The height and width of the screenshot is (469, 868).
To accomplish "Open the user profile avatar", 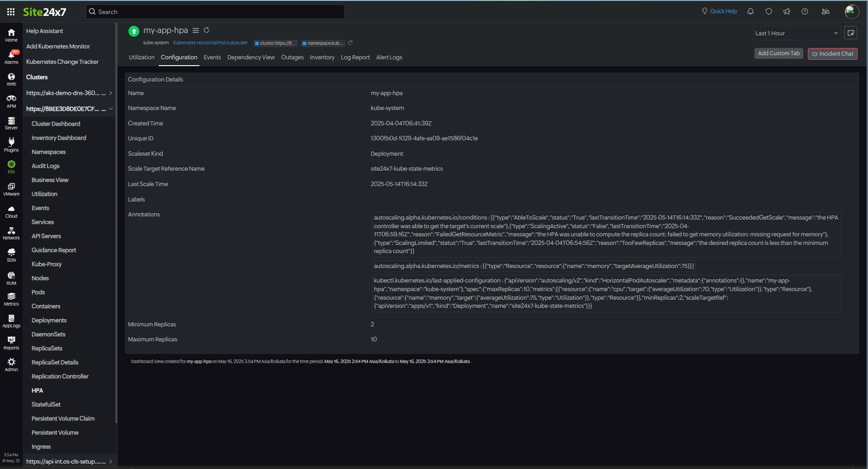I will [x=852, y=11].
